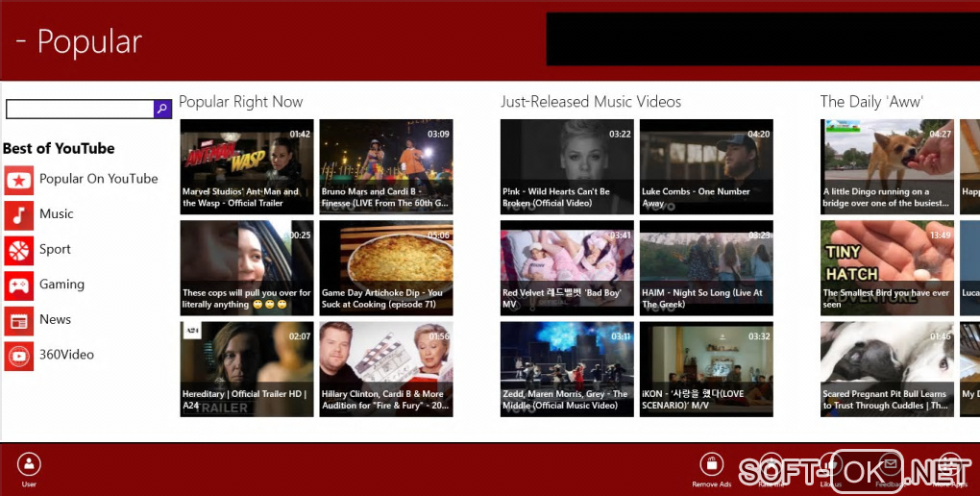Play Game Day Artichoke Dip cooking video
The height and width of the screenshot is (496, 980).
386,267
